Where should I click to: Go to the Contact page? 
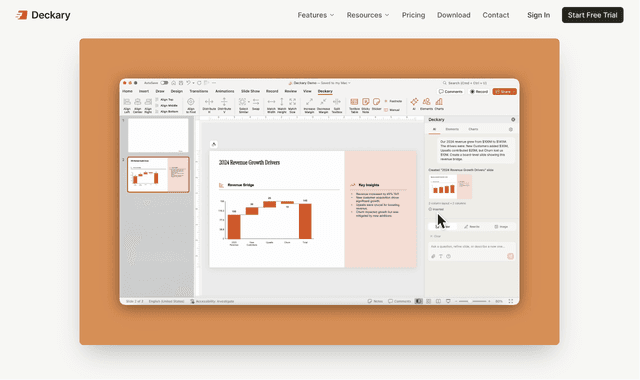tap(496, 15)
